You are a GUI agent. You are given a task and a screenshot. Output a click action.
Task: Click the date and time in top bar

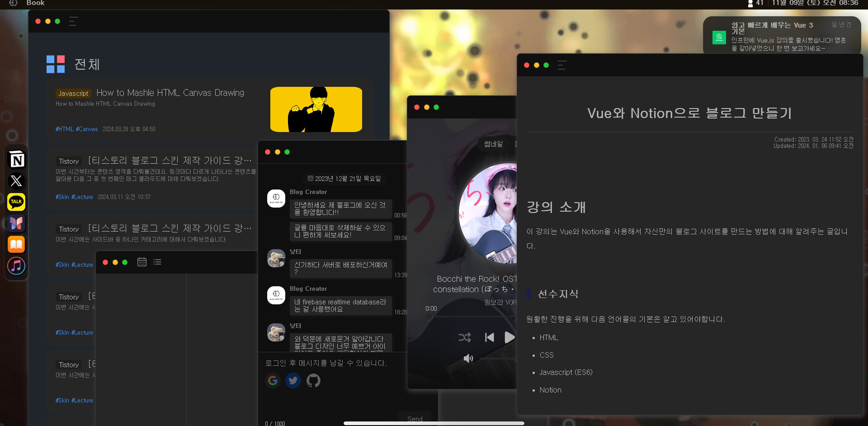tap(815, 3)
